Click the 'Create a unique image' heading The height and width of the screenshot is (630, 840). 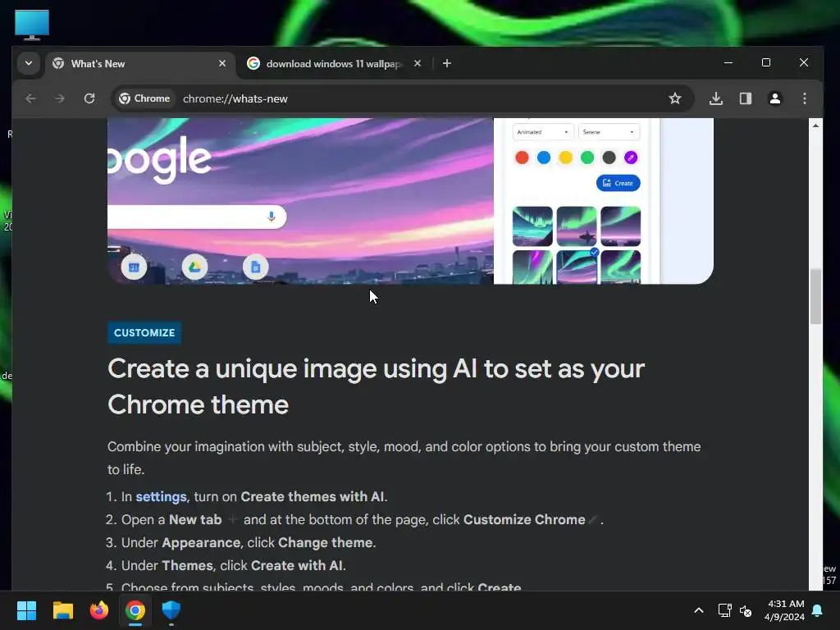pos(376,386)
